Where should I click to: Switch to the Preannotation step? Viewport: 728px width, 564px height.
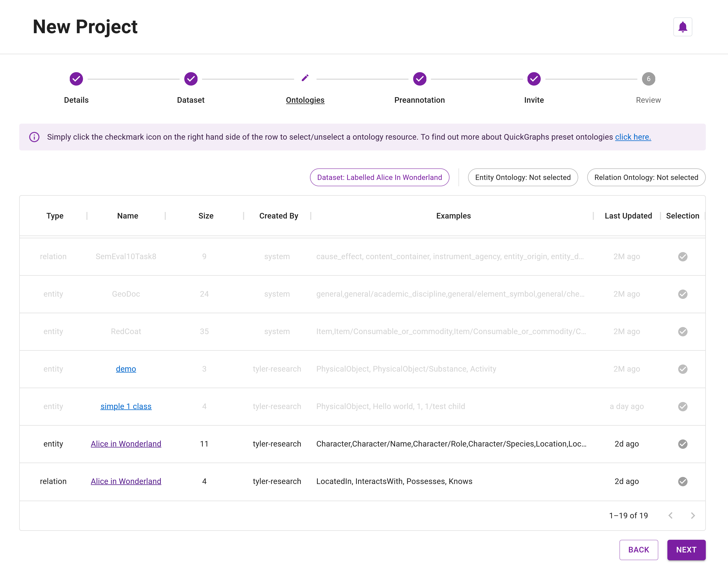[419, 100]
